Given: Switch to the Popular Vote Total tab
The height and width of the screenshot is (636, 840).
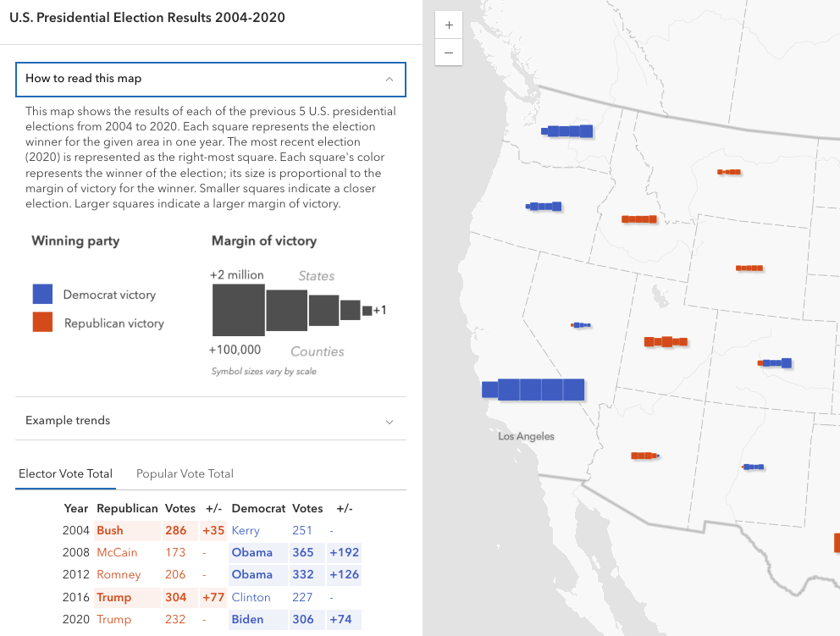Looking at the screenshot, I should [184, 473].
